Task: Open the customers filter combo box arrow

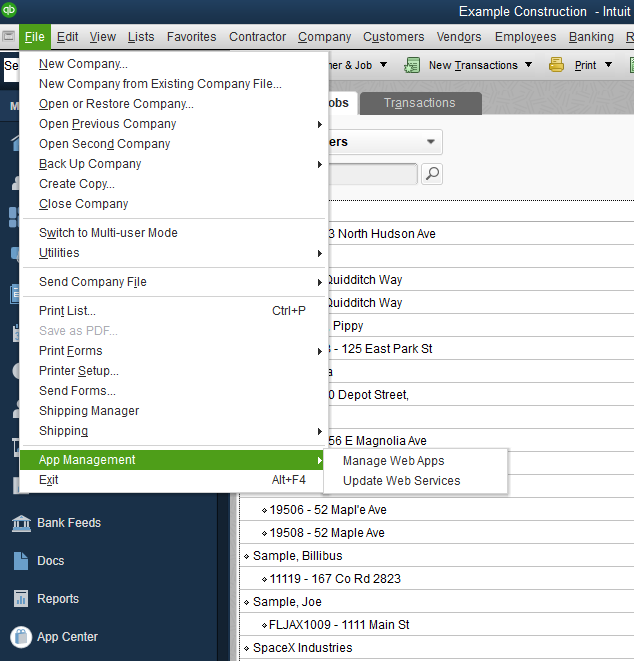Action: [430, 142]
